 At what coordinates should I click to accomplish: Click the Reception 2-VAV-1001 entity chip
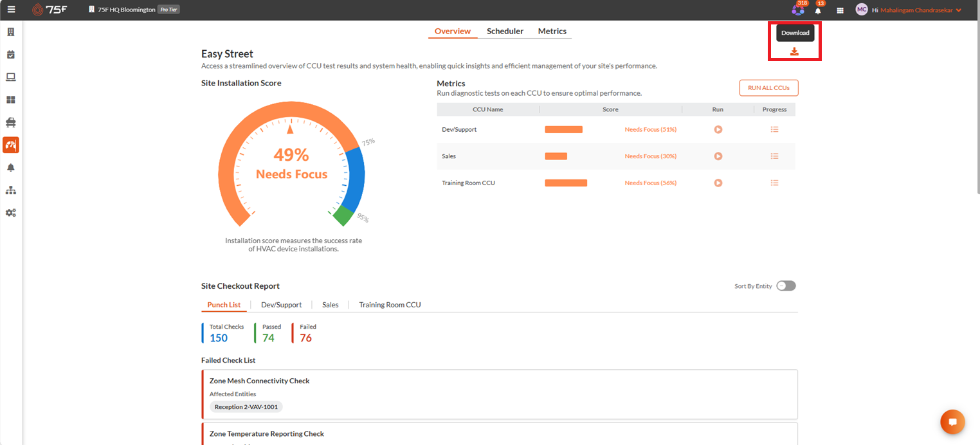click(x=246, y=407)
